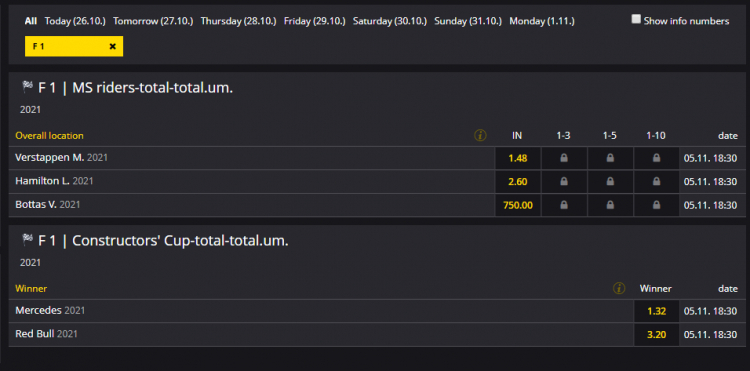750x371 pixels.
Task: Select Red Bull winner odds 3.20
Action: click(x=656, y=335)
